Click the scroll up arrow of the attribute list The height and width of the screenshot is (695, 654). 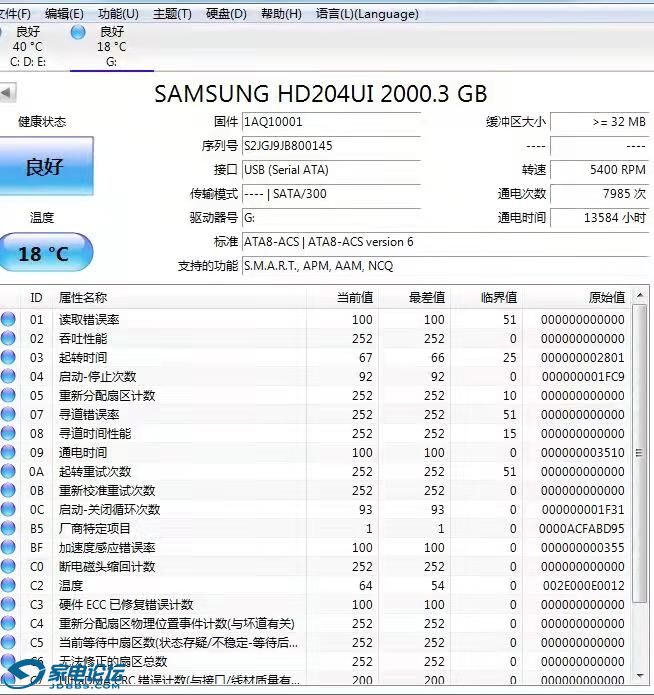pos(639,295)
